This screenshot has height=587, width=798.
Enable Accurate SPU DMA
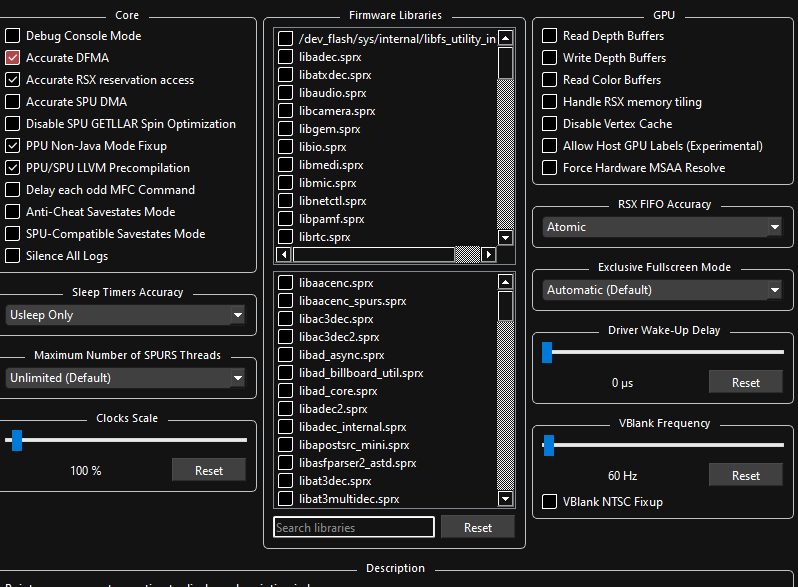pos(13,101)
